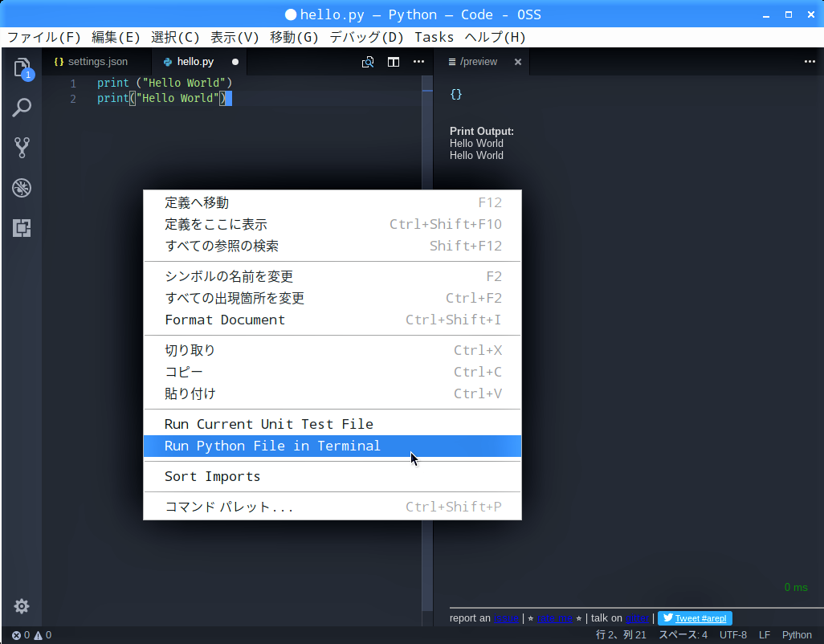Click the Print Output: heading in the preview
824x644 pixels.
(482, 132)
